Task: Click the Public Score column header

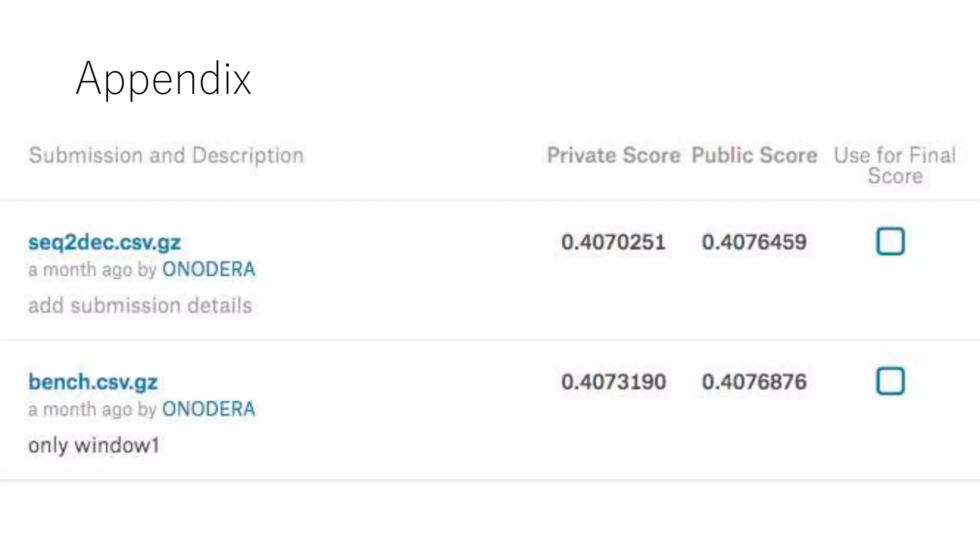Action: click(x=754, y=155)
